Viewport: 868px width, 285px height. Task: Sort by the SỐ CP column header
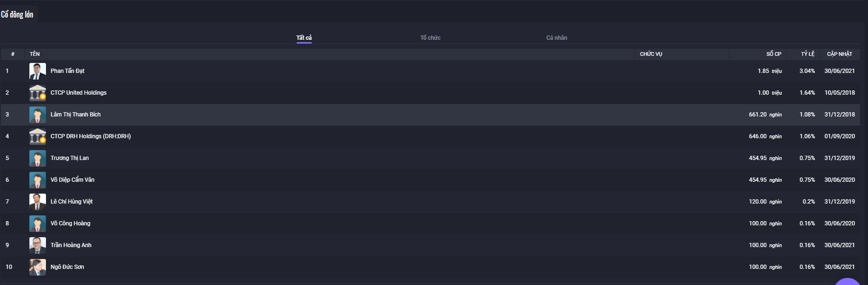(x=774, y=54)
